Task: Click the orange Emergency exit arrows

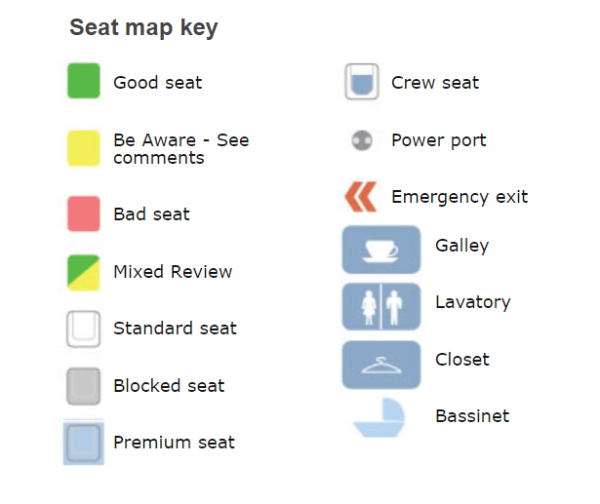Action: (360, 197)
